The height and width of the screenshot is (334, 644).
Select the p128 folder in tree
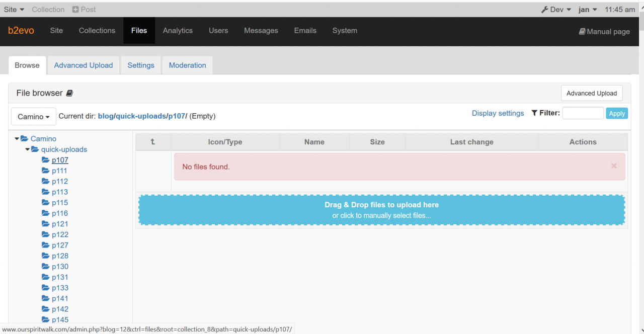(x=60, y=256)
